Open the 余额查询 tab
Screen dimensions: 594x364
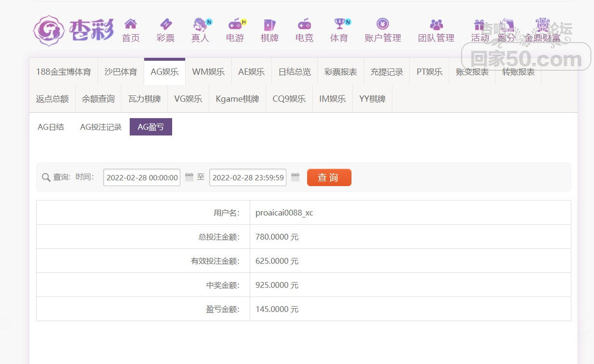[x=98, y=99]
